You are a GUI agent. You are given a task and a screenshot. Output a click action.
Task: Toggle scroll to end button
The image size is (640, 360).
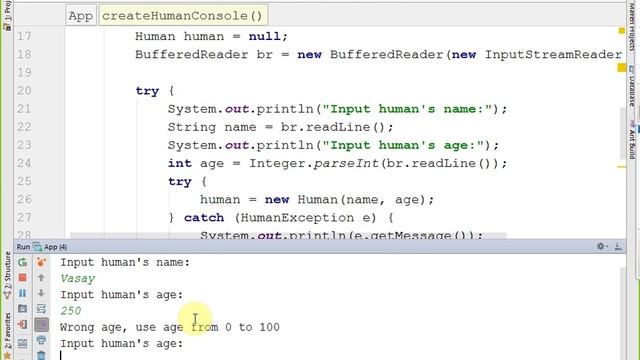click(x=41, y=325)
